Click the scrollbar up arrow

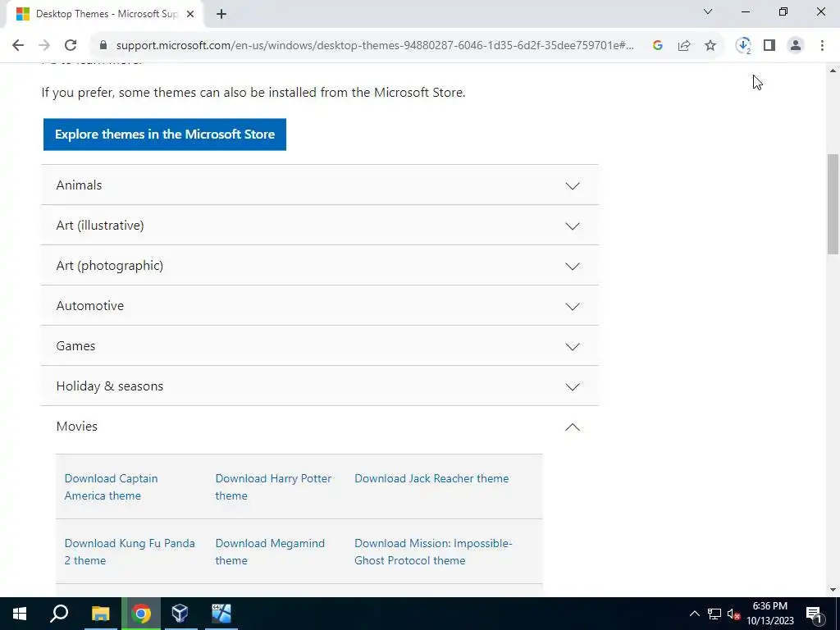click(833, 71)
